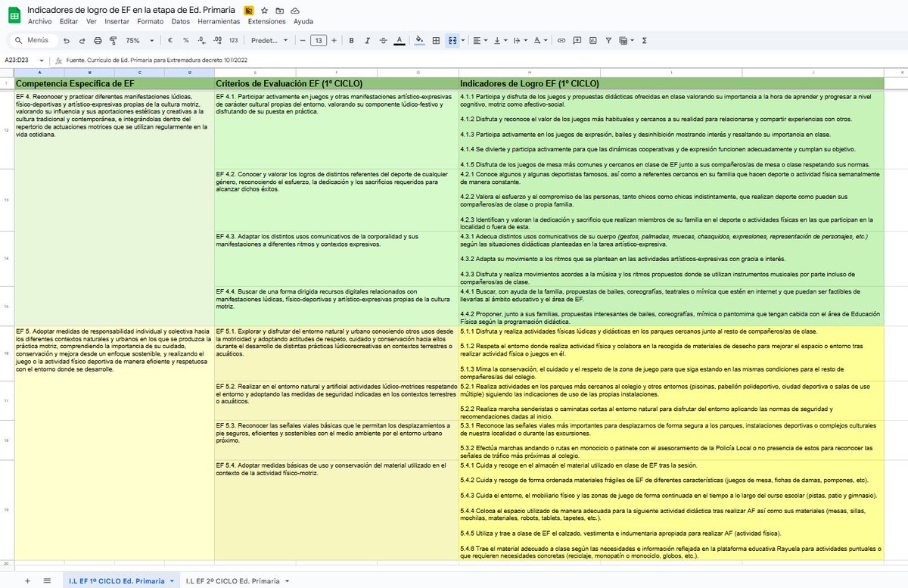
Task: Open the Extensiones menu
Action: point(267,21)
